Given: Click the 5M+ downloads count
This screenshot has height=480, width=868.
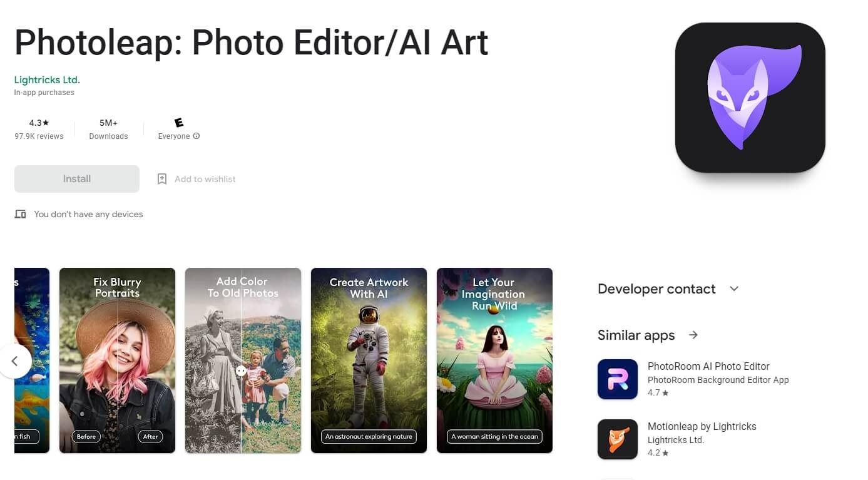Looking at the screenshot, I should pos(108,123).
